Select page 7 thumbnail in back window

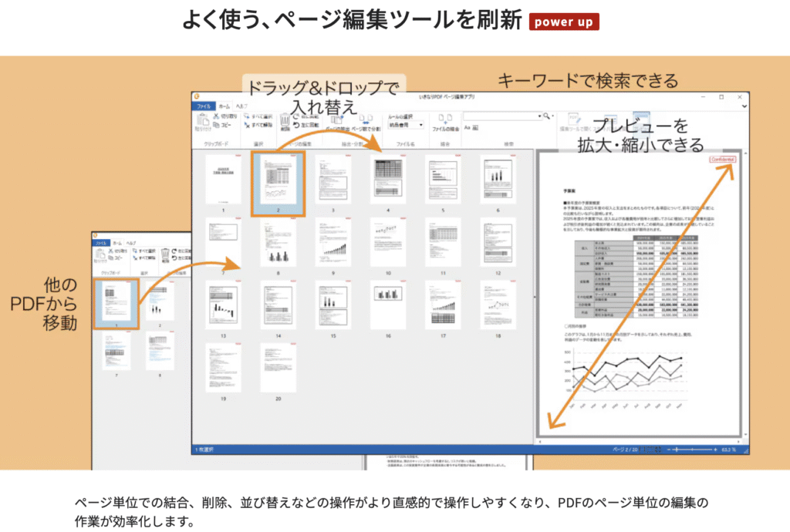coord(116,352)
